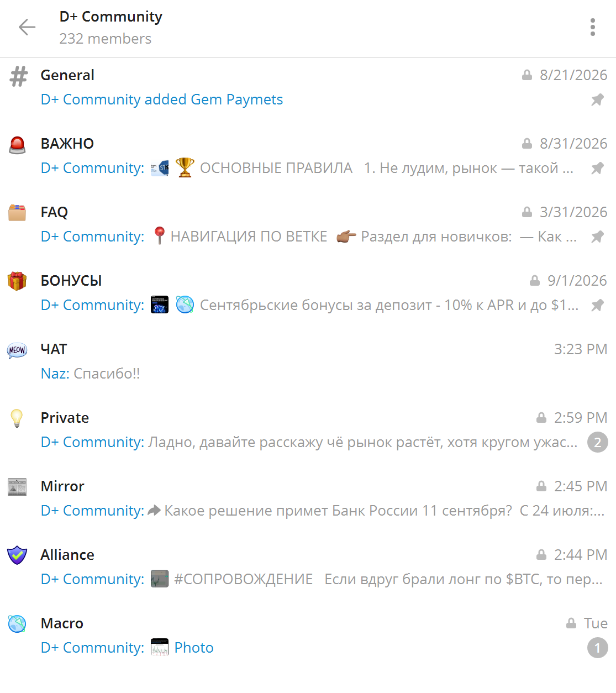
Task: Open "D+ Community added Gem Paymets" message
Action: coord(162,99)
